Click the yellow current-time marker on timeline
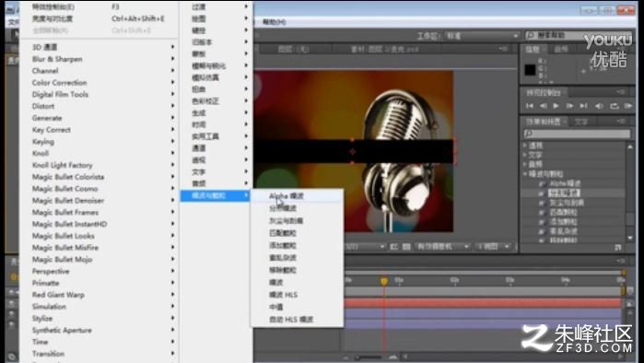The width and height of the screenshot is (644, 363). tap(383, 281)
